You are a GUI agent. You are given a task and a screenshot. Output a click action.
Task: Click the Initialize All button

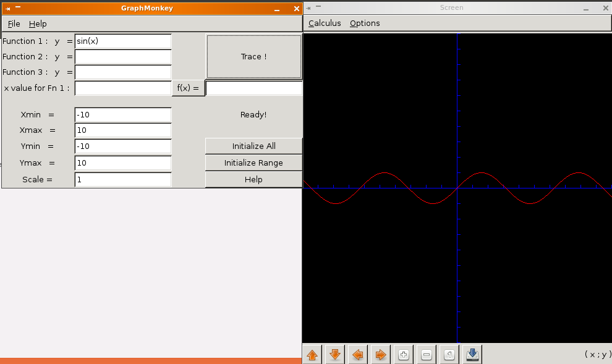click(253, 146)
